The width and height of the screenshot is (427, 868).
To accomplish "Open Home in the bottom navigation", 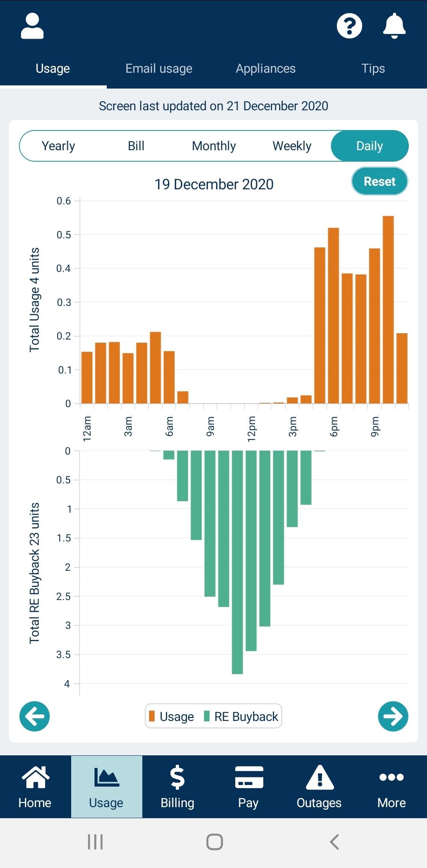I will [35, 787].
